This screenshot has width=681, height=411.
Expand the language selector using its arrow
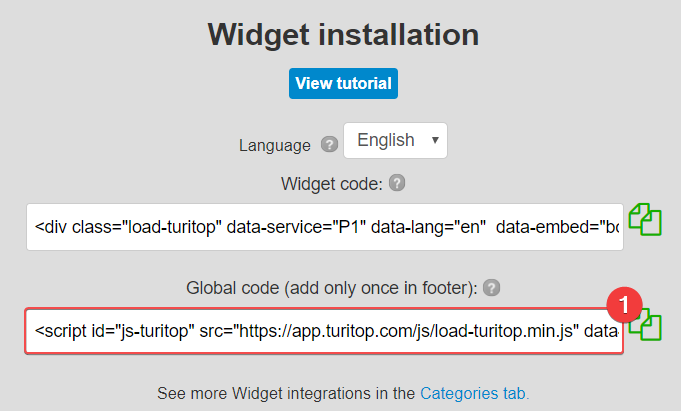coord(435,140)
